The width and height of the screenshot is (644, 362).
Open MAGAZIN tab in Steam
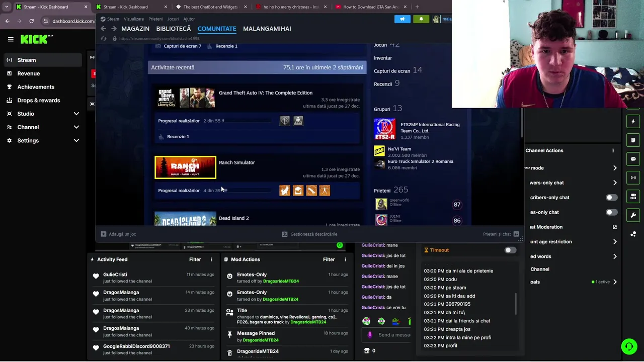(135, 29)
